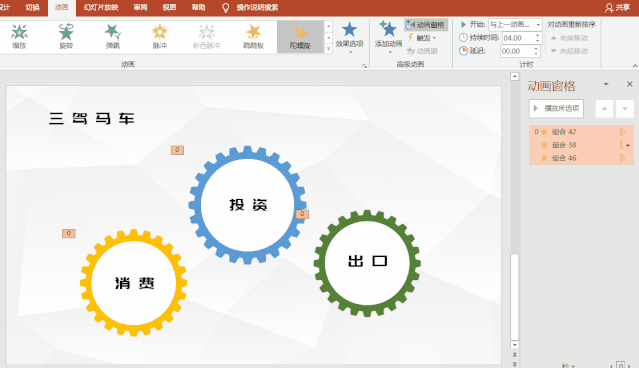The width and height of the screenshot is (639, 368).
Task: Click the 共享 share button
Action: [617, 7]
